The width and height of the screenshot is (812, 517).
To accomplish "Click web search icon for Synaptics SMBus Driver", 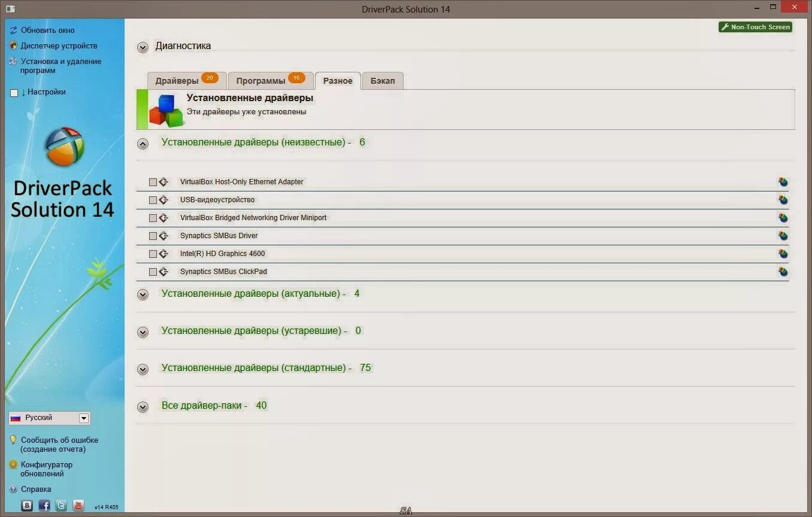I will click(x=783, y=236).
